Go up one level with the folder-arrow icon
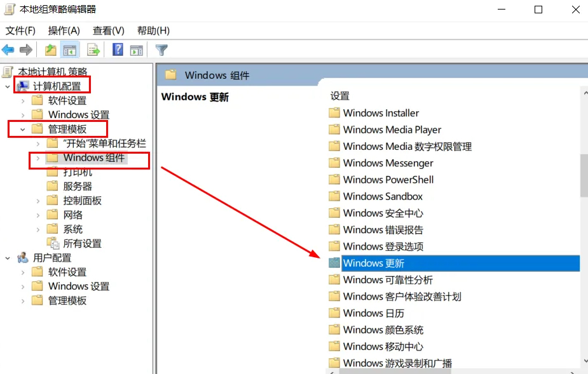588x374 pixels. (x=51, y=50)
